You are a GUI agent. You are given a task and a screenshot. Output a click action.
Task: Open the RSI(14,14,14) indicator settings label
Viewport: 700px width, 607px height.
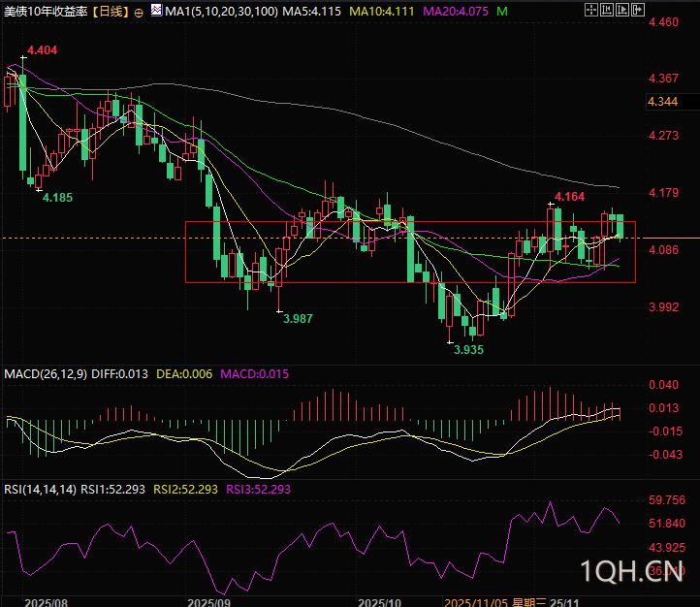[x=40, y=489]
